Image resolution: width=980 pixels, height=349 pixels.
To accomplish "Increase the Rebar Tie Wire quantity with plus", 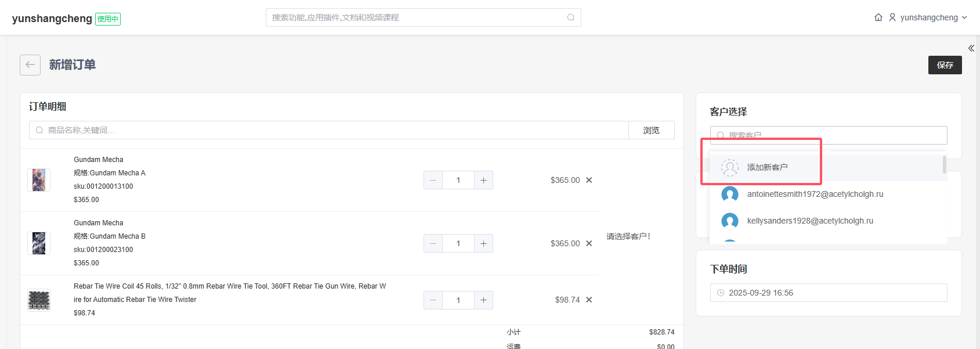I will point(483,300).
